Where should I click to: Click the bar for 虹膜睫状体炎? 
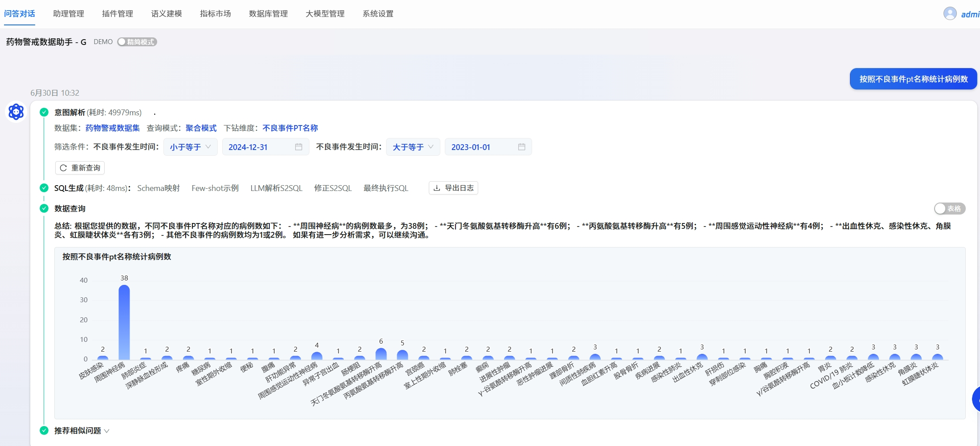[937, 357]
